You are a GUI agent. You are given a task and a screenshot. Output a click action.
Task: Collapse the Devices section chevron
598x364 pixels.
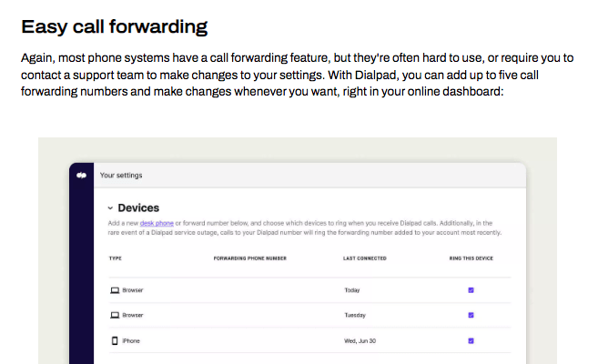coord(110,208)
